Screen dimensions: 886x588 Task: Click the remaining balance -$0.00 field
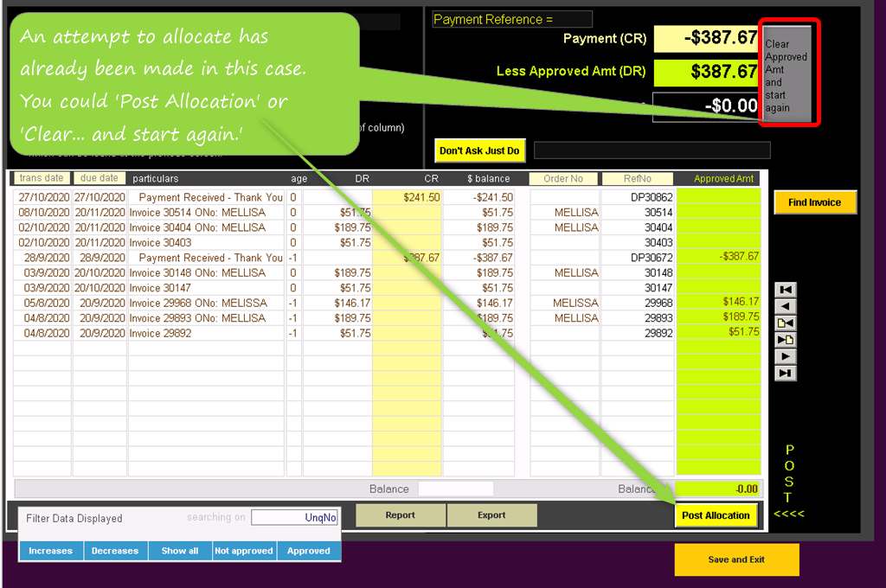706,105
